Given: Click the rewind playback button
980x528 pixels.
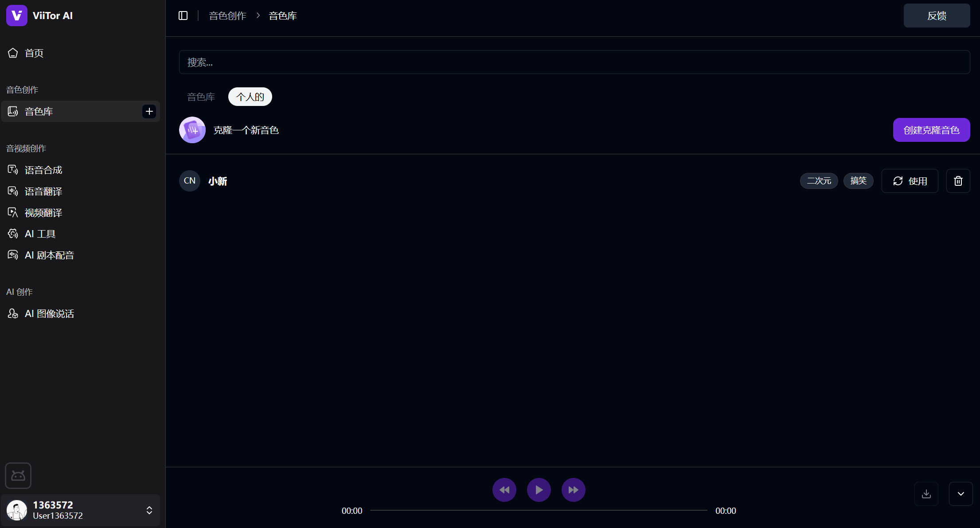Looking at the screenshot, I should 504,490.
